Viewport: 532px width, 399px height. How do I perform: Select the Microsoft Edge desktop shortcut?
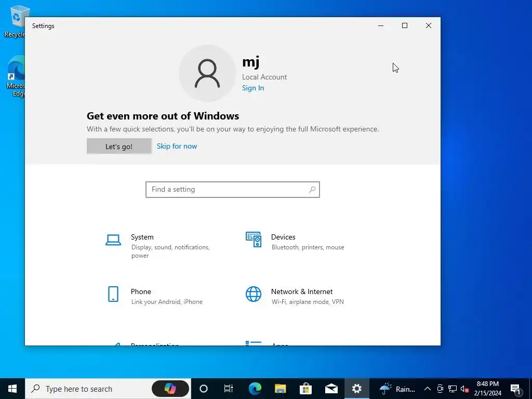pyautogui.click(x=16, y=77)
